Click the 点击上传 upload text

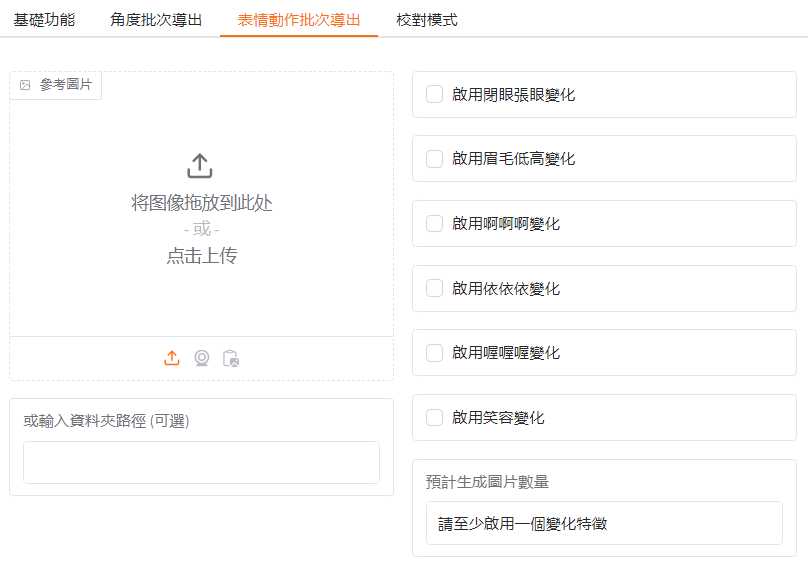click(x=202, y=256)
